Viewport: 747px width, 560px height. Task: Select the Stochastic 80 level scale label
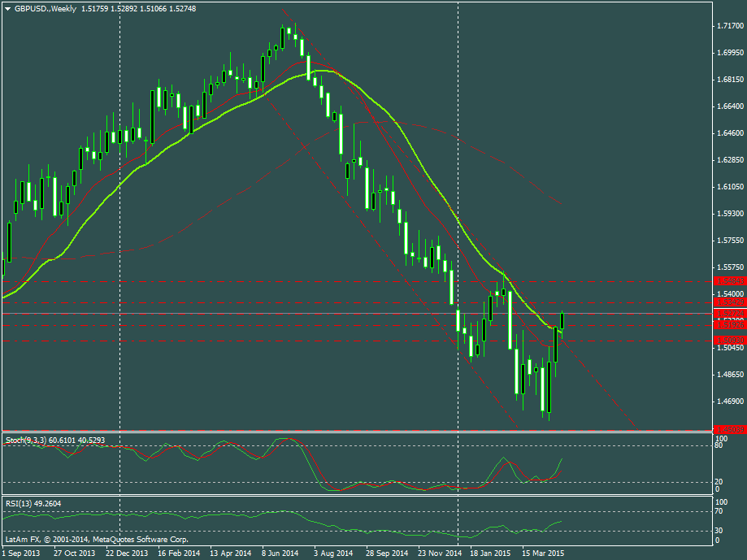coord(719,445)
